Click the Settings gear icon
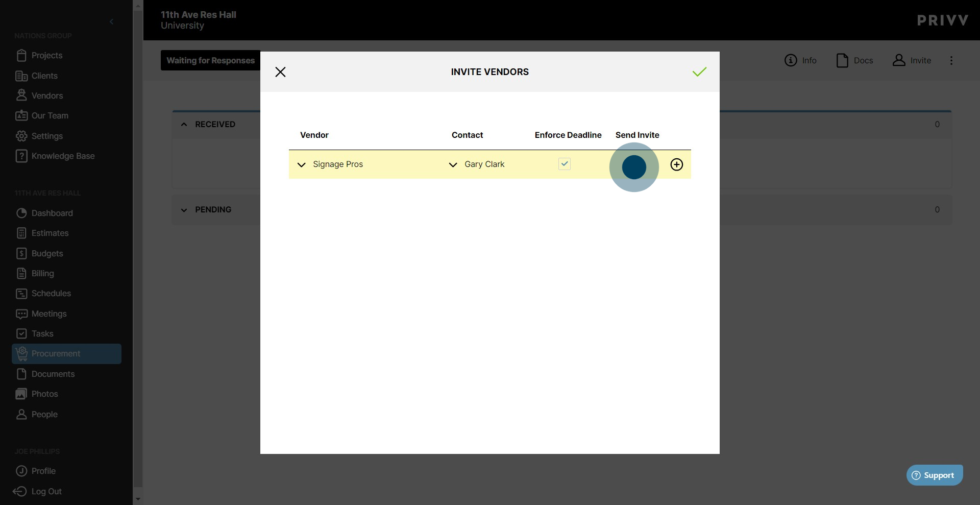This screenshot has width=980, height=505. pos(21,136)
